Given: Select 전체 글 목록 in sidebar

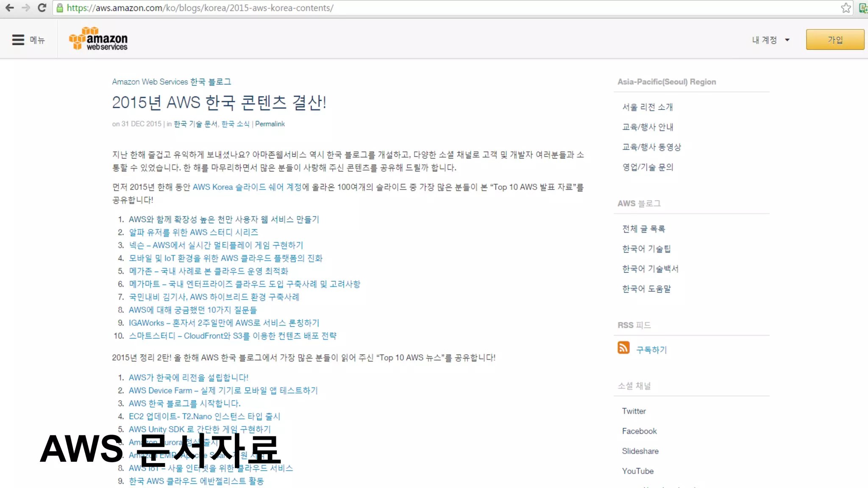Looking at the screenshot, I should (644, 229).
